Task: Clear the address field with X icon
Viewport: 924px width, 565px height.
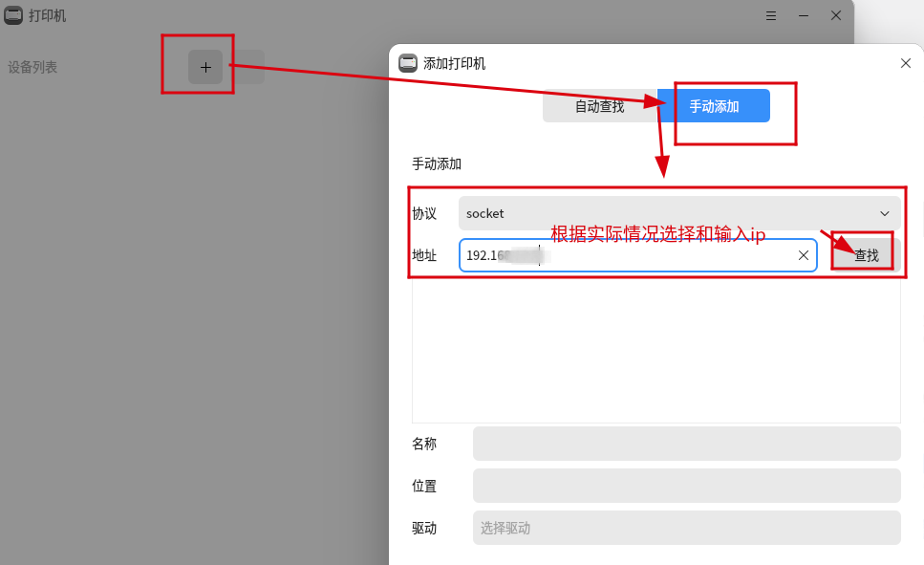Action: click(x=804, y=255)
